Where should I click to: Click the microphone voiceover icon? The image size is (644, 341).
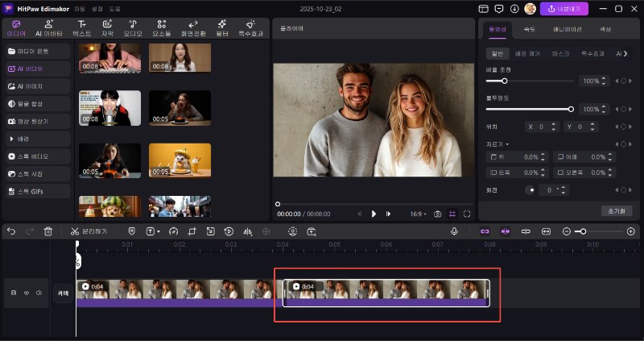pyautogui.click(x=454, y=231)
